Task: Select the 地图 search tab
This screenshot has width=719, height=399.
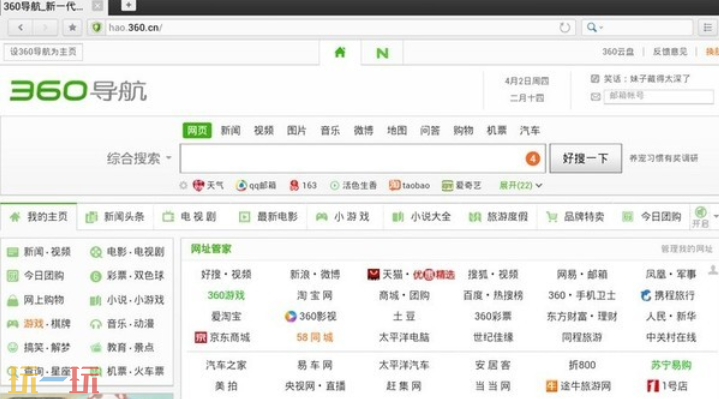Action: coord(397,130)
